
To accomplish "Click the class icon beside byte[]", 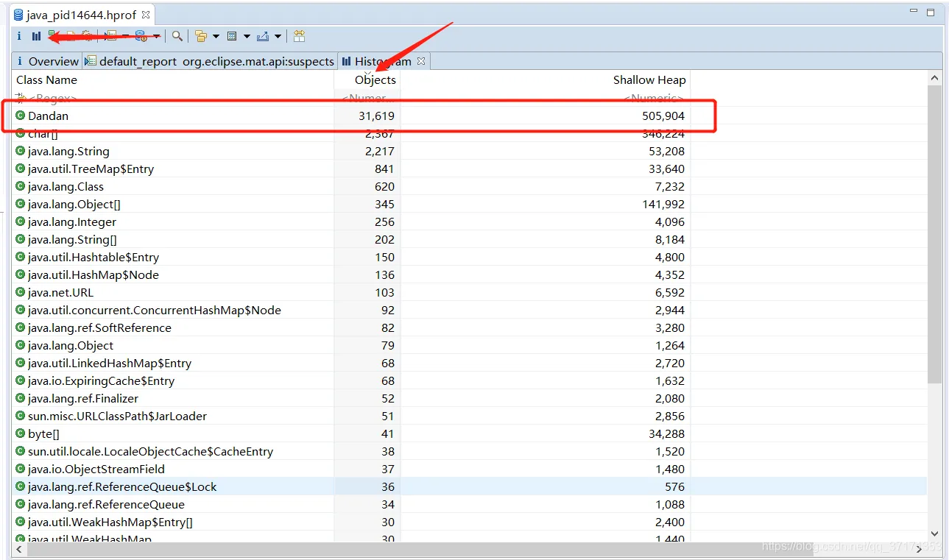I will pos(21,433).
